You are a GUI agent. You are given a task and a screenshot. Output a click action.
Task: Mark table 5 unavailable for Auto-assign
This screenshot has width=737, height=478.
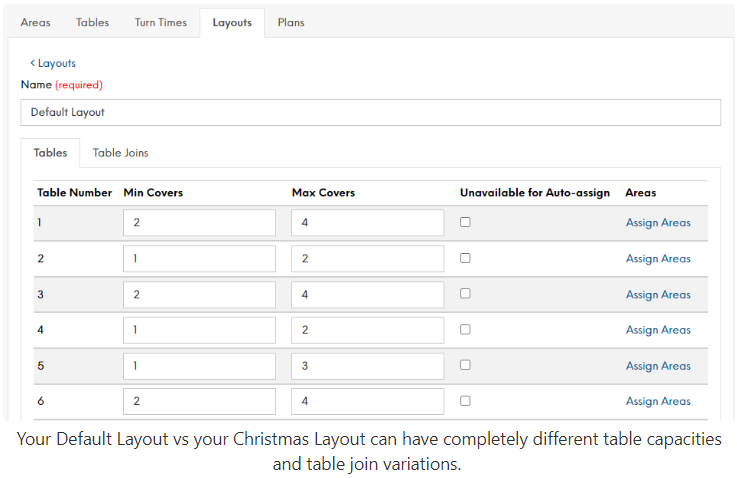pyautogui.click(x=465, y=365)
